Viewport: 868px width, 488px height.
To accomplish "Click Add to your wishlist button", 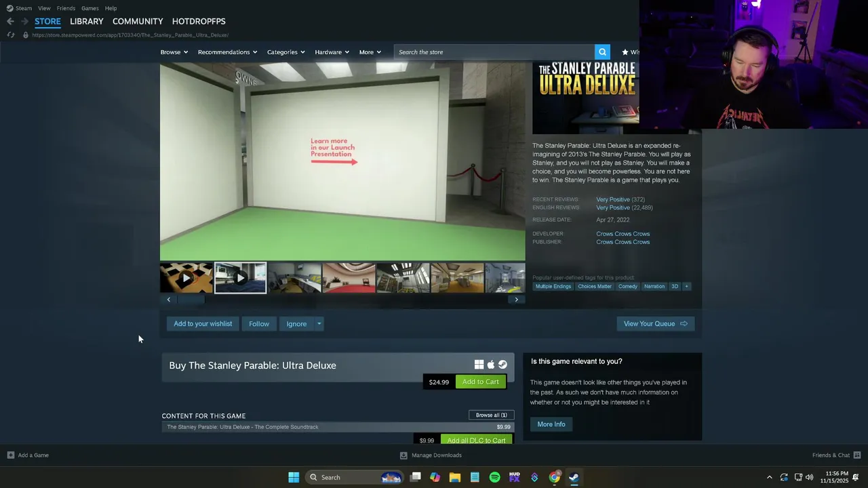I will pos(203,324).
